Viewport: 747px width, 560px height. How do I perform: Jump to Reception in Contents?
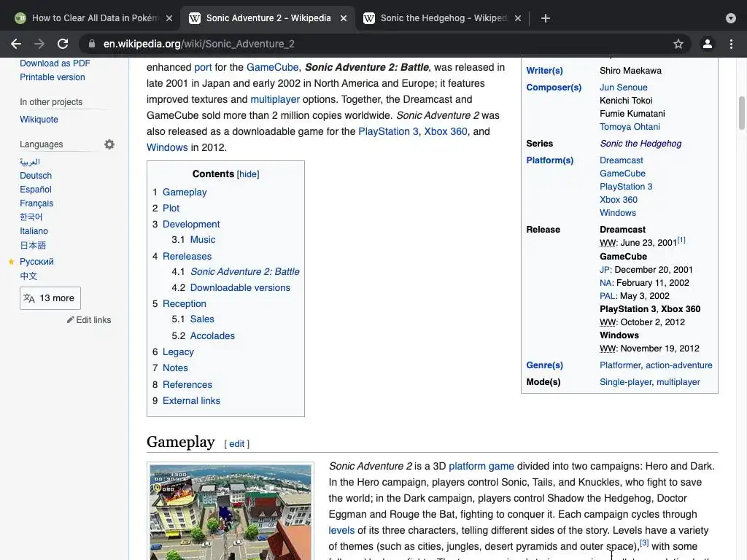pyautogui.click(x=185, y=304)
